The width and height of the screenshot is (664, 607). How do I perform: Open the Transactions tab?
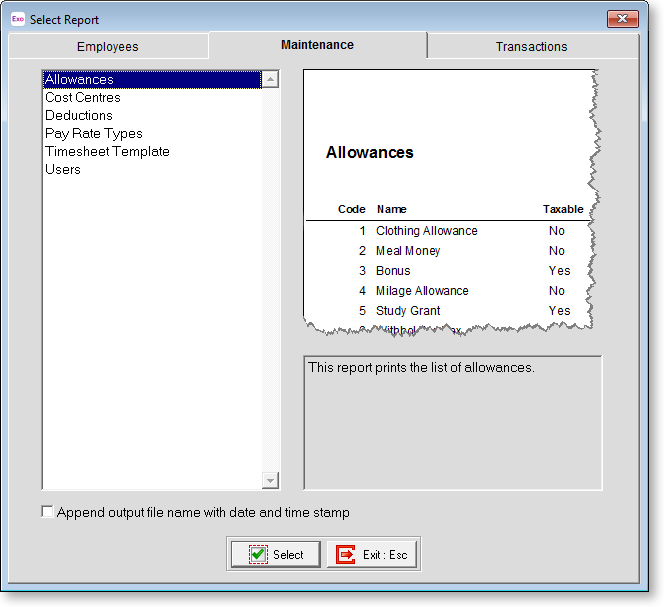coord(531,47)
